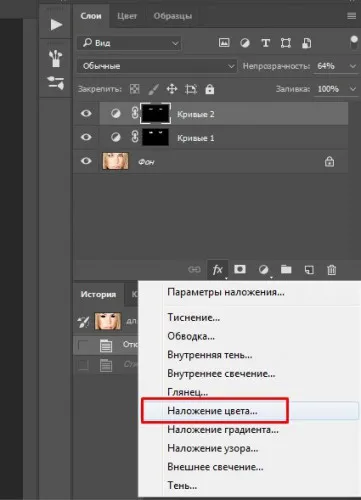361x500 pixels.
Task: Open the Brush settings sliders icon
Action: pyautogui.click(x=55, y=83)
